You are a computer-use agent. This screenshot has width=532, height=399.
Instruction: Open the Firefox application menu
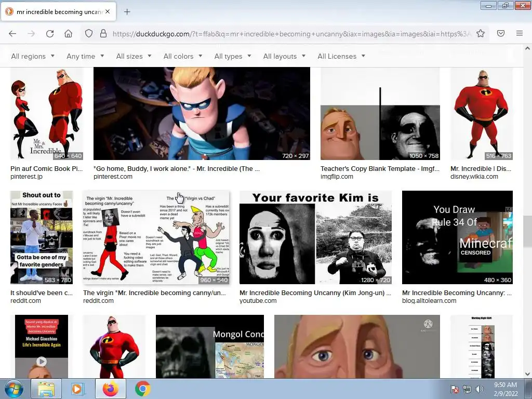[520, 34]
